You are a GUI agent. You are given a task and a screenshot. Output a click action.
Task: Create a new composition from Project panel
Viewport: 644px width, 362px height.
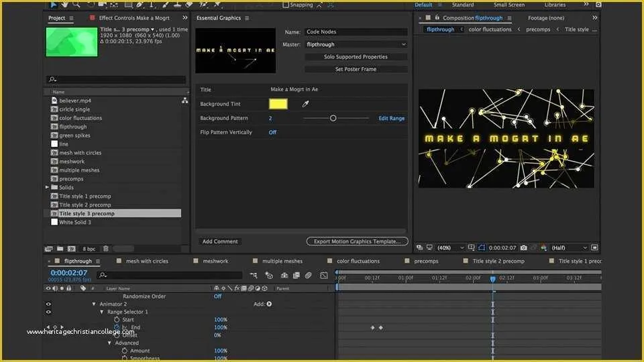(x=72, y=249)
